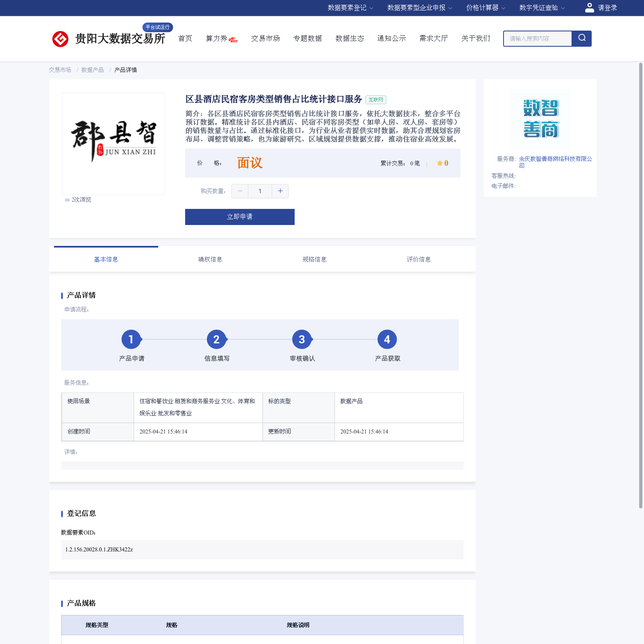The width and height of the screenshot is (644, 644).
Task: Click step 4 circle 产品获取
Action: coord(387,340)
